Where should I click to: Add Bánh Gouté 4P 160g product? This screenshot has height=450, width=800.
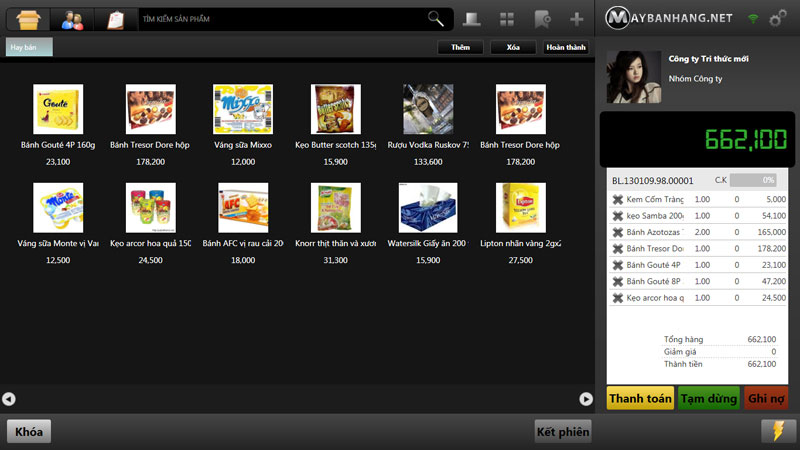(58, 109)
